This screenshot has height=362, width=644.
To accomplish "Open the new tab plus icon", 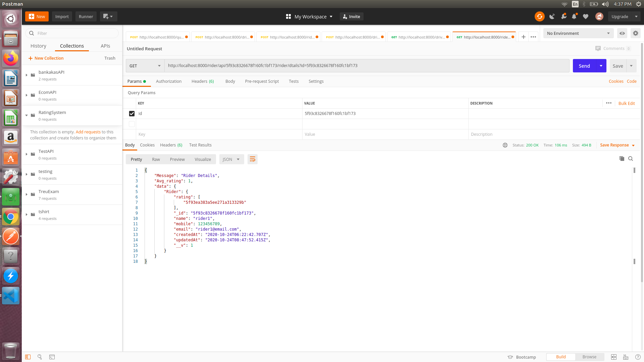I will (x=523, y=37).
